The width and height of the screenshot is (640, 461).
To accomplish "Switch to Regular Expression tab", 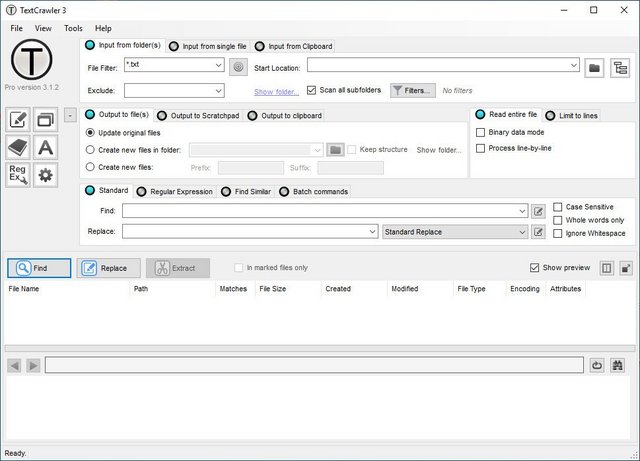I will pyautogui.click(x=175, y=192).
